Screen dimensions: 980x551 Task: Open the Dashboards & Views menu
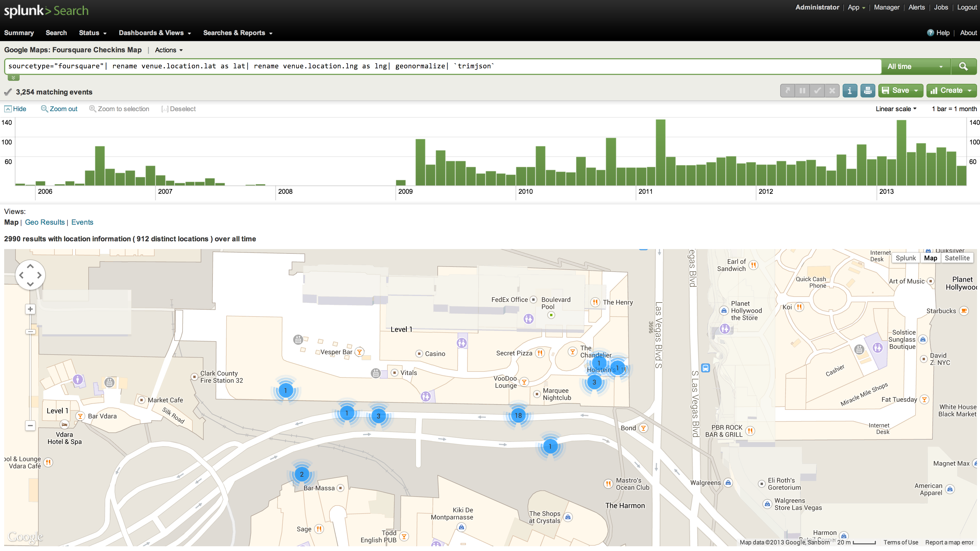(x=154, y=33)
